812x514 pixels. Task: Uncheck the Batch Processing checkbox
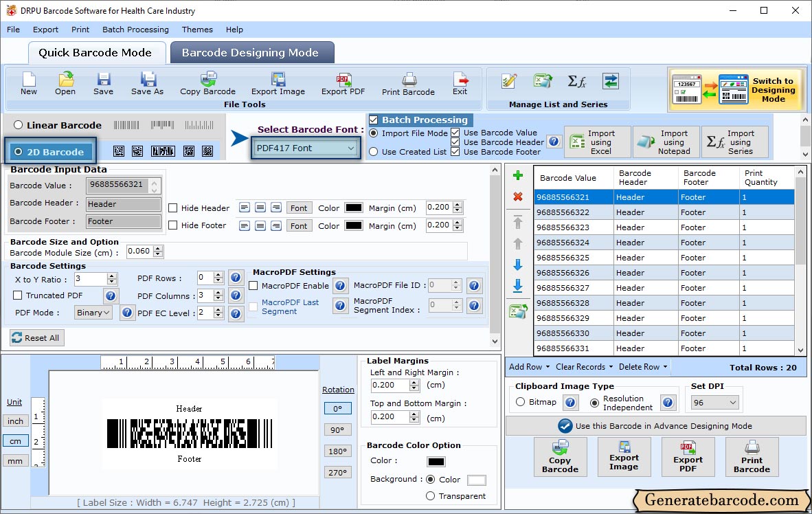point(374,120)
